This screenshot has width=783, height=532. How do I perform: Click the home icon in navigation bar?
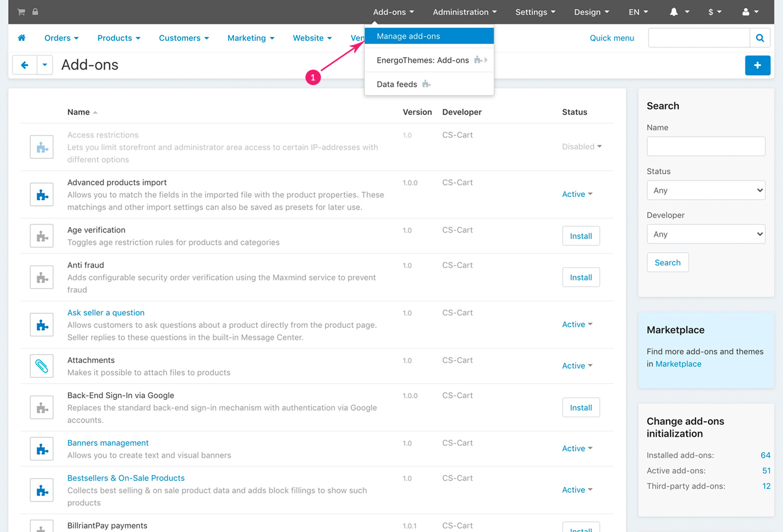click(22, 37)
